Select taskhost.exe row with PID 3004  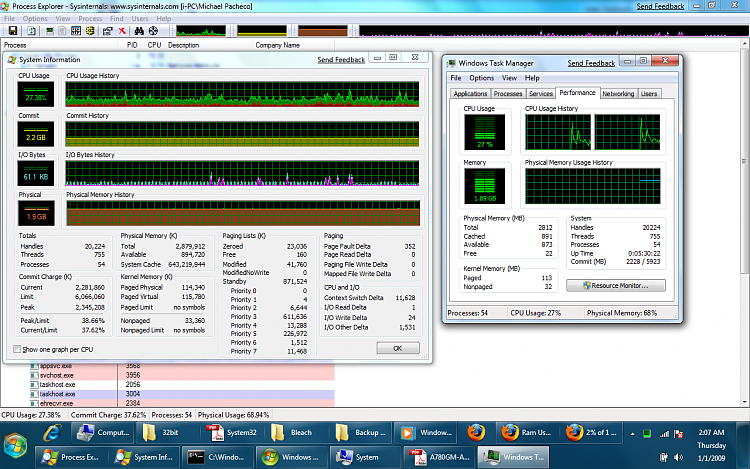coord(167,394)
